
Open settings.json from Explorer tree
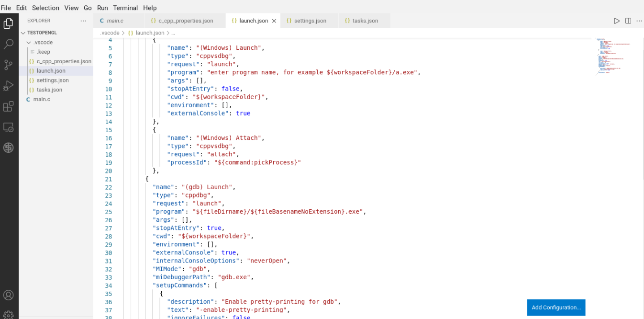56,80
